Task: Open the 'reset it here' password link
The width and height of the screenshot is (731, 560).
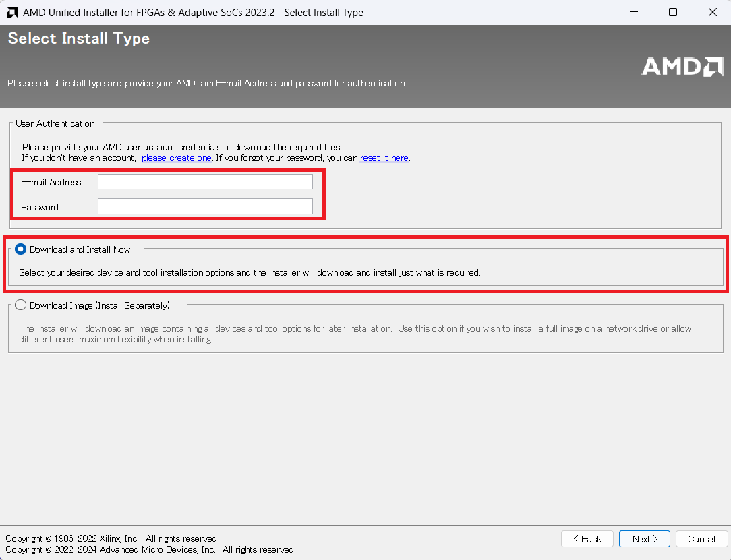Action: [x=384, y=158]
